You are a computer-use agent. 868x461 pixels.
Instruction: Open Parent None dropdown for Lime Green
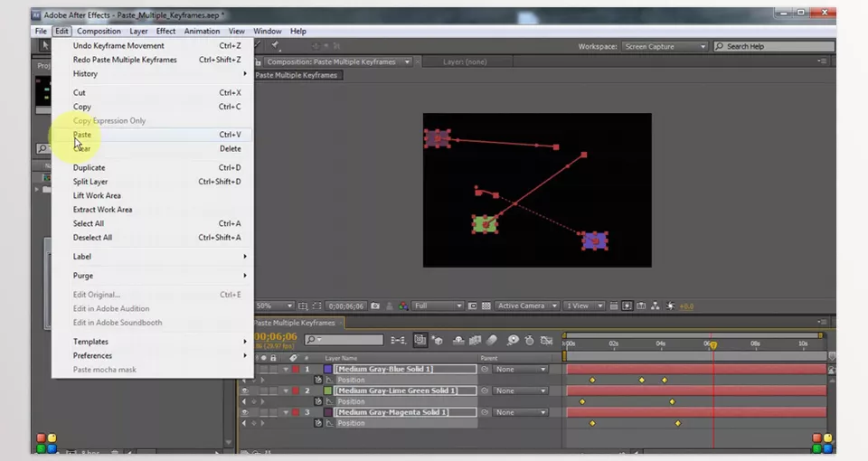521,390
